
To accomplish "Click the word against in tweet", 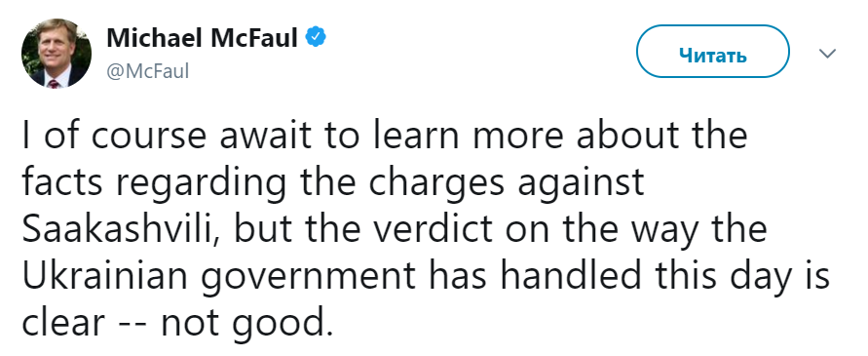I will [582, 184].
